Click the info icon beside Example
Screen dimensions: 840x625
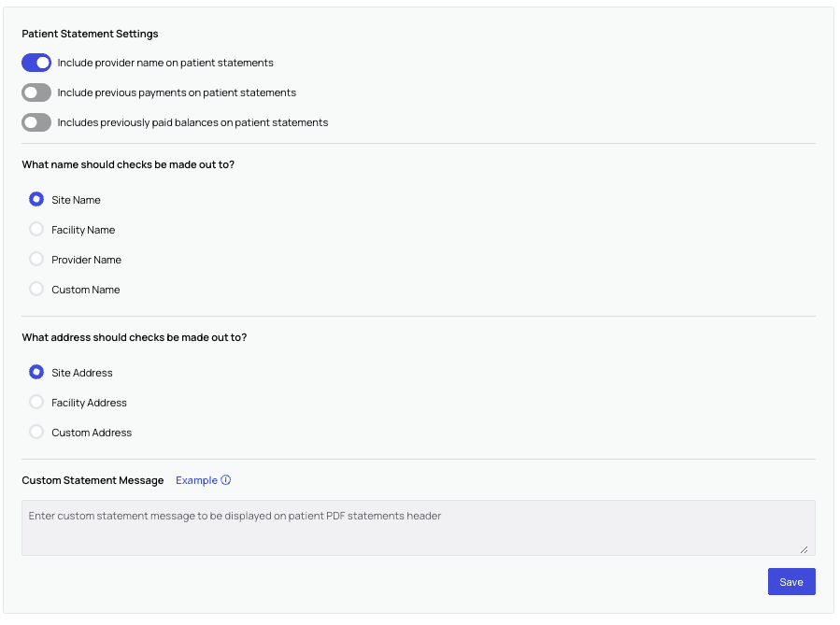pos(226,480)
